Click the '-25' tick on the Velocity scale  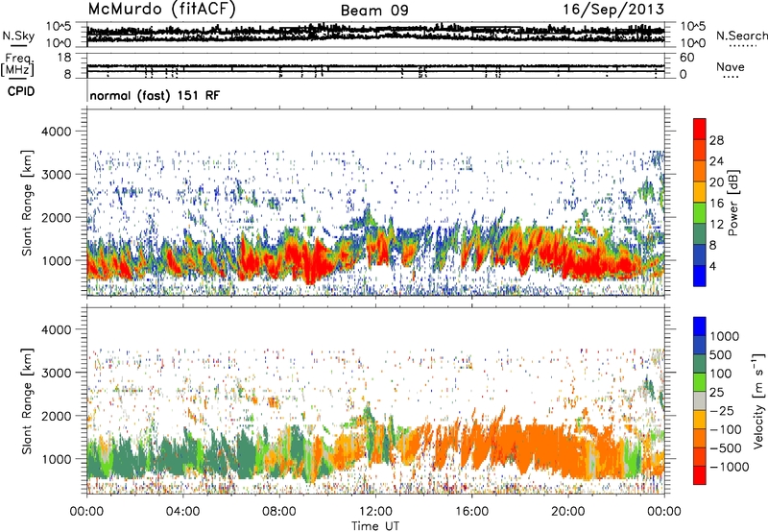(722, 410)
